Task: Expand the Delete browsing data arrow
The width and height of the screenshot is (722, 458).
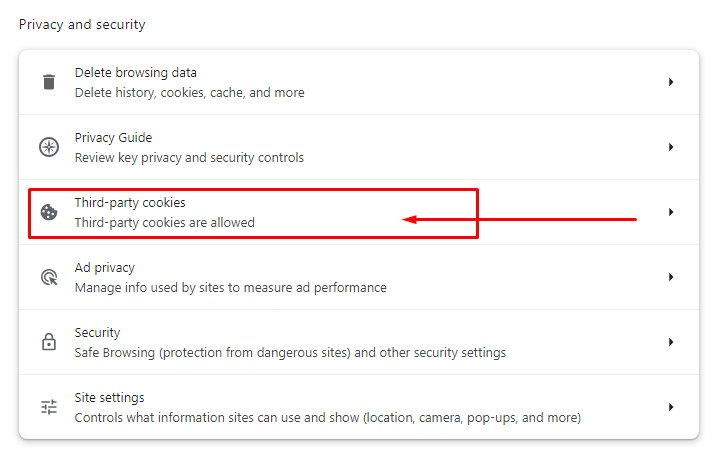Action: (x=671, y=82)
